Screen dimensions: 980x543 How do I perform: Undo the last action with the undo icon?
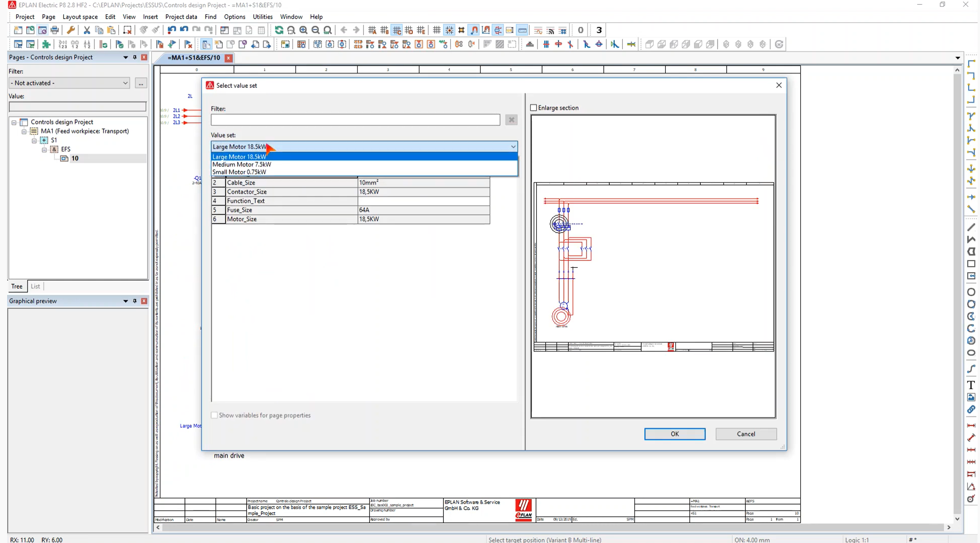pyautogui.click(x=171, y=30)
